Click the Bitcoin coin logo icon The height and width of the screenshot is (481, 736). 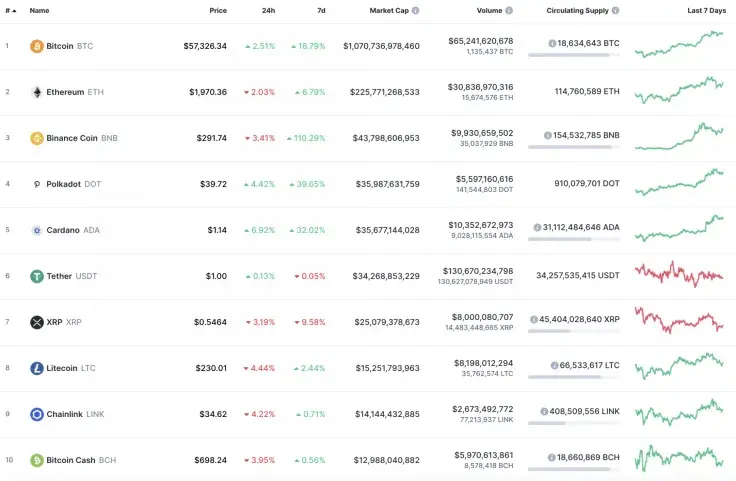click(37, 46)
